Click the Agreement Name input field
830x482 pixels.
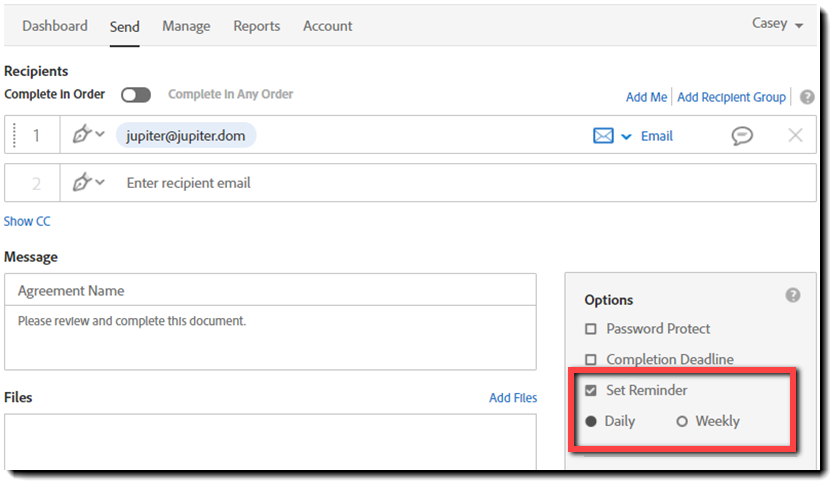tap(270, 291)
